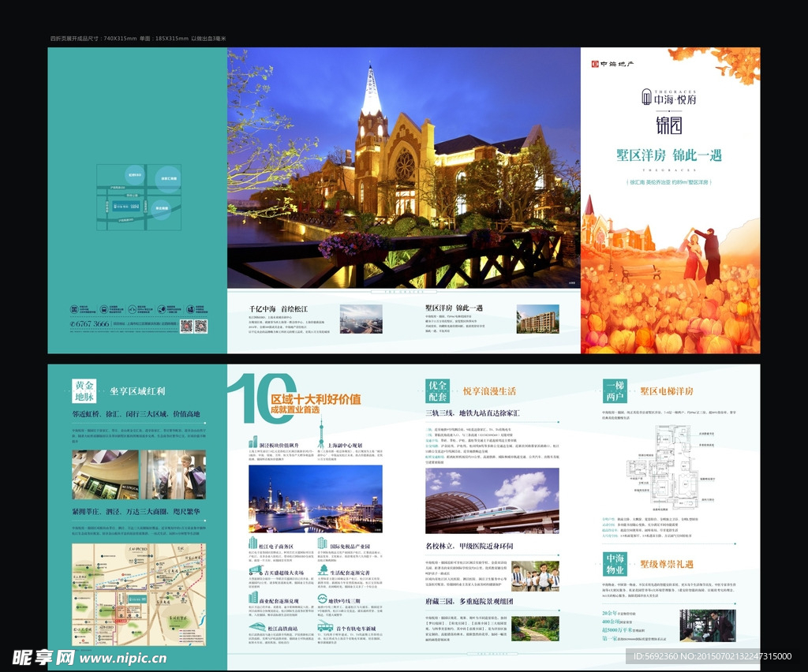Click the schoolchildren photo

point(535,577)
